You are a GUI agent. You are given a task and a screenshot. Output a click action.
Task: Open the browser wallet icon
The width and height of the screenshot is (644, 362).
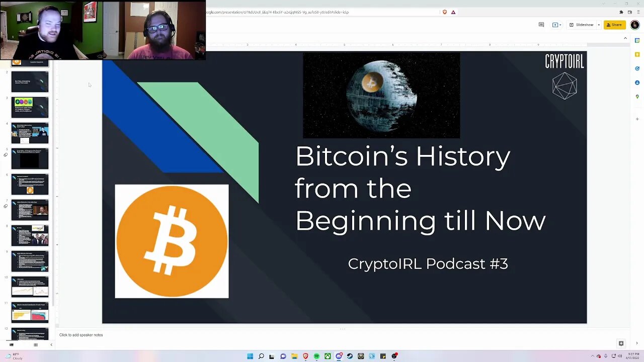tap(629, 12)
